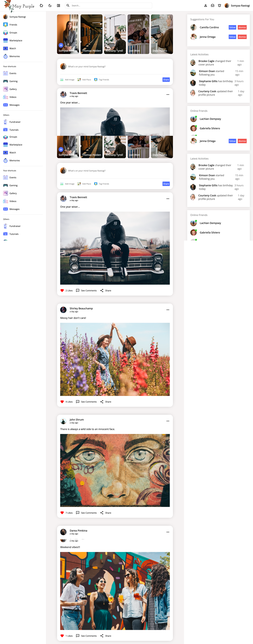
Task: Share John Shrum's post
Action: pyautogui.click(x=106, y=513)
